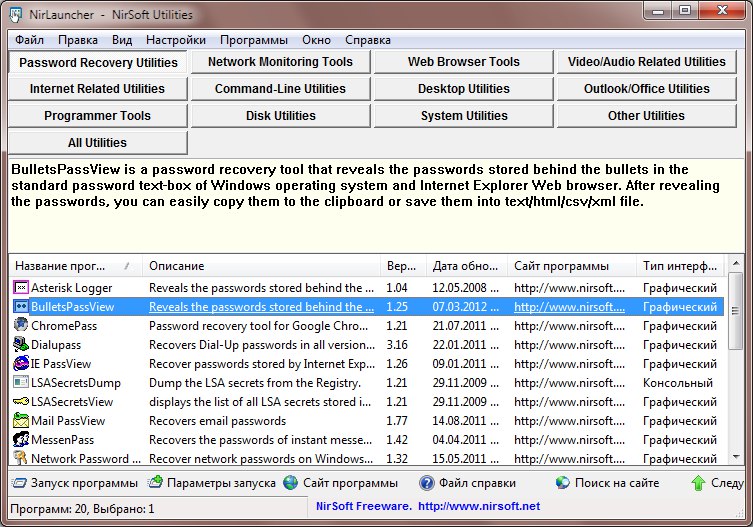The image size is (753, 527).
Task: Switch to System Utilities category
Action: pyautogui.click(x=463, y=116)
